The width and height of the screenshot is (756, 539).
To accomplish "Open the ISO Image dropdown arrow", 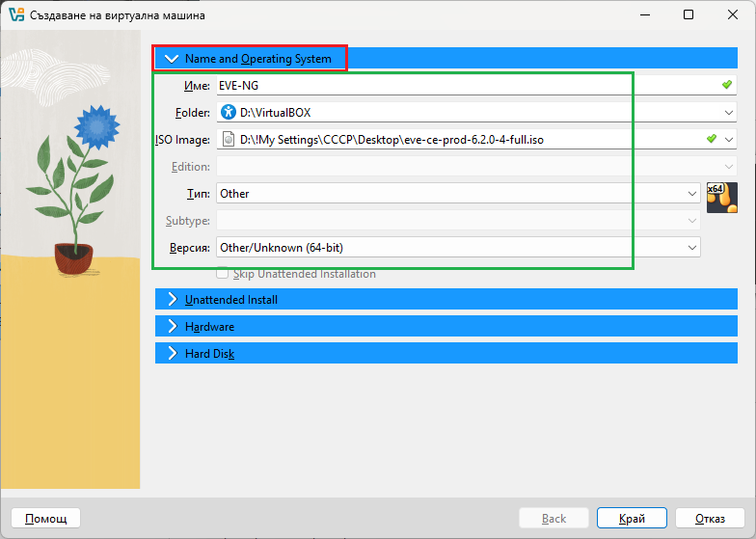I will coord(729,140).
